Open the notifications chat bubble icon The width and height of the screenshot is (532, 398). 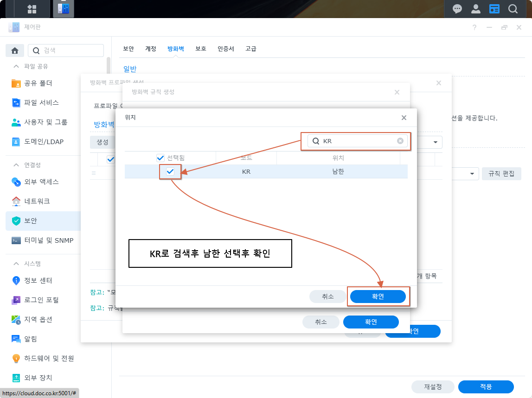(457, 9)
